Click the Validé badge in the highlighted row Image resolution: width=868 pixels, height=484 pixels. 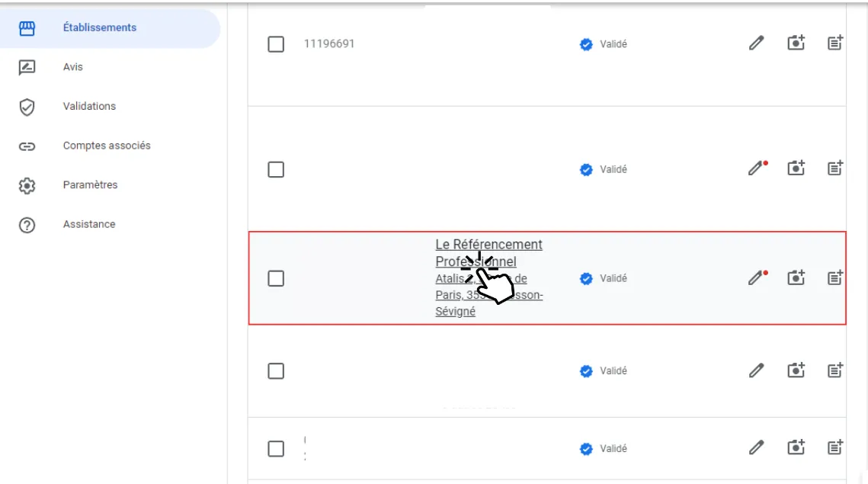(x=604, y=278)
